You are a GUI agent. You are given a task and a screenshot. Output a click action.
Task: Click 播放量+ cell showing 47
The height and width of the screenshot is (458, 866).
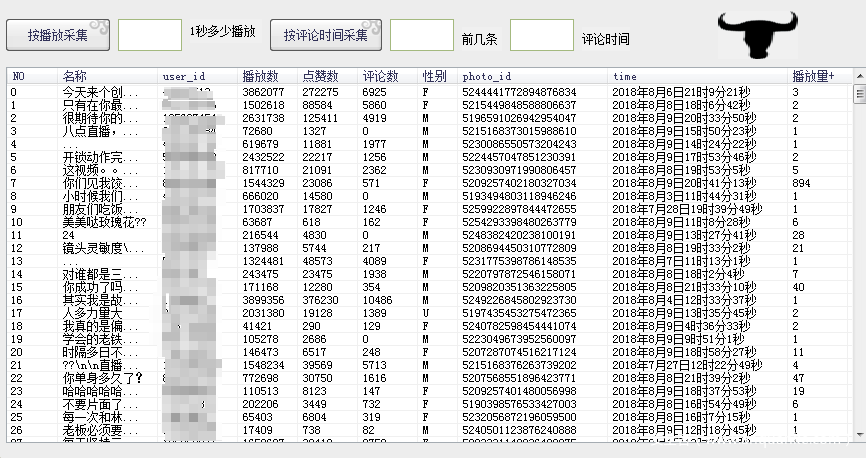coord(798,378)
